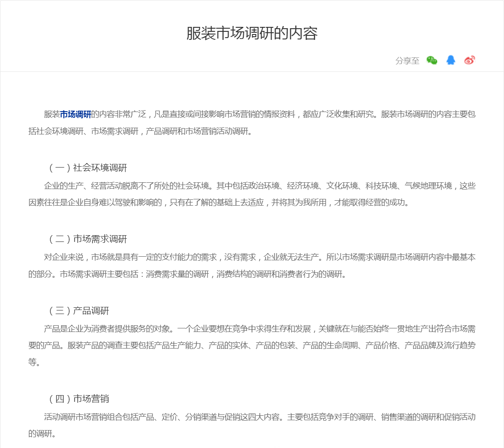The height and width of the screenshot is (448, 504).
Task: Share the article via the WeChat icon
Action: (432, 60)
